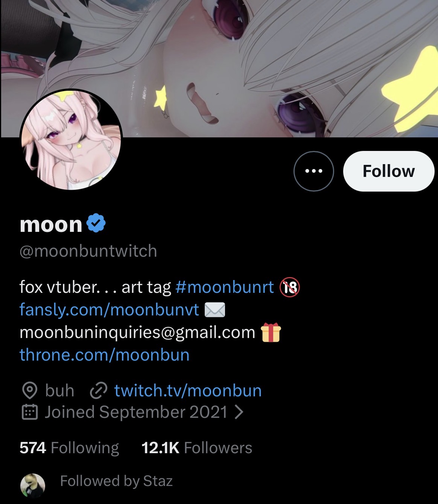The image size is (438, 504).
Task: Open the round profile picture
Action: pos(71,139)
